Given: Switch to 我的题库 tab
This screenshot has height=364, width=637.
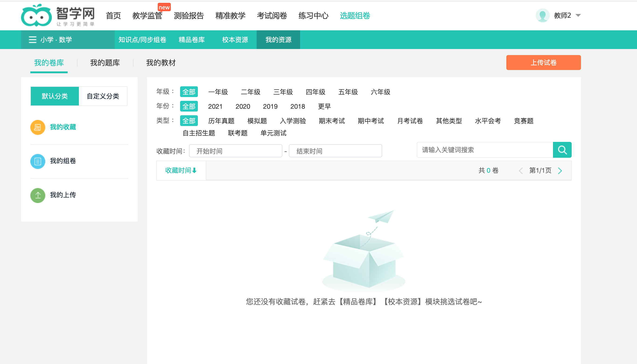Looking at the screenshot, I should [105, 63].
